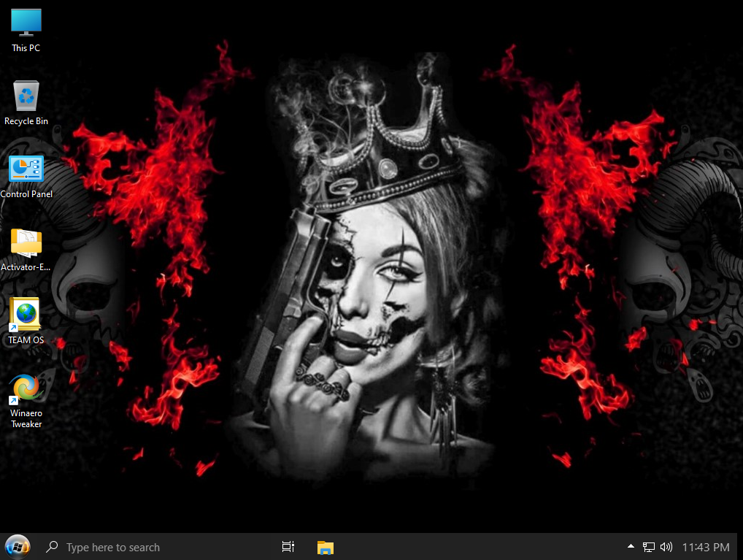Screen dimensions: 743x560
Task: Open Task View from the taskbar
Action: pos(288,547)
